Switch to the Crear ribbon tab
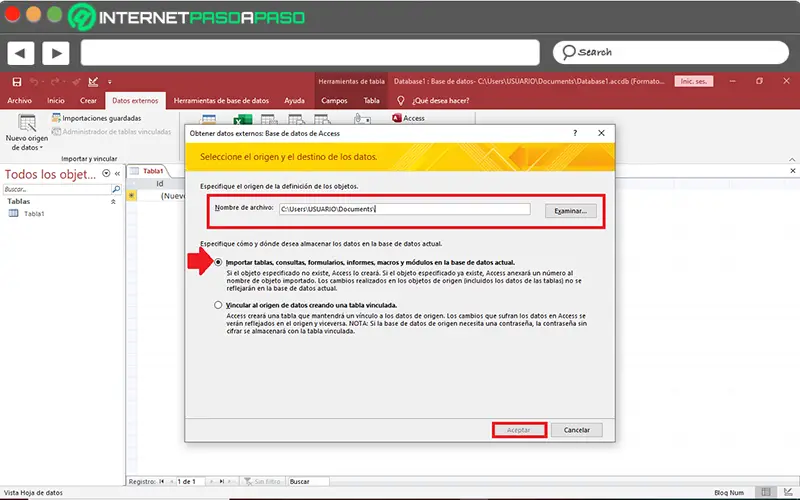The image size is (800, 500). coord(88,101)
